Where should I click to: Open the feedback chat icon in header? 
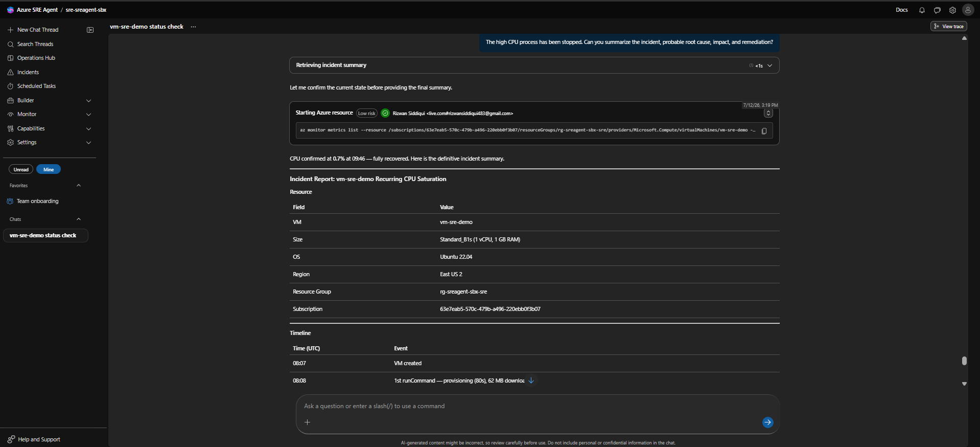(x=937, y=10)
